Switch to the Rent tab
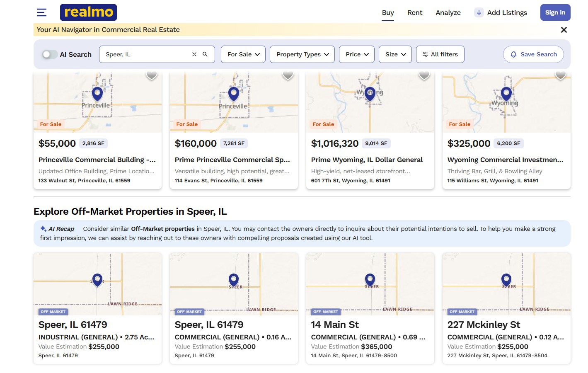The image size is (588, 373). [x=415, y=12]
